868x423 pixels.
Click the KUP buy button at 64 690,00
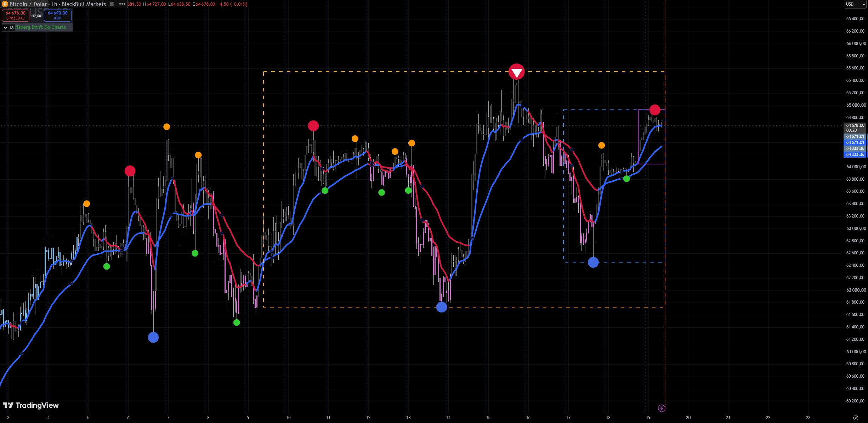(x=58, y=15)
